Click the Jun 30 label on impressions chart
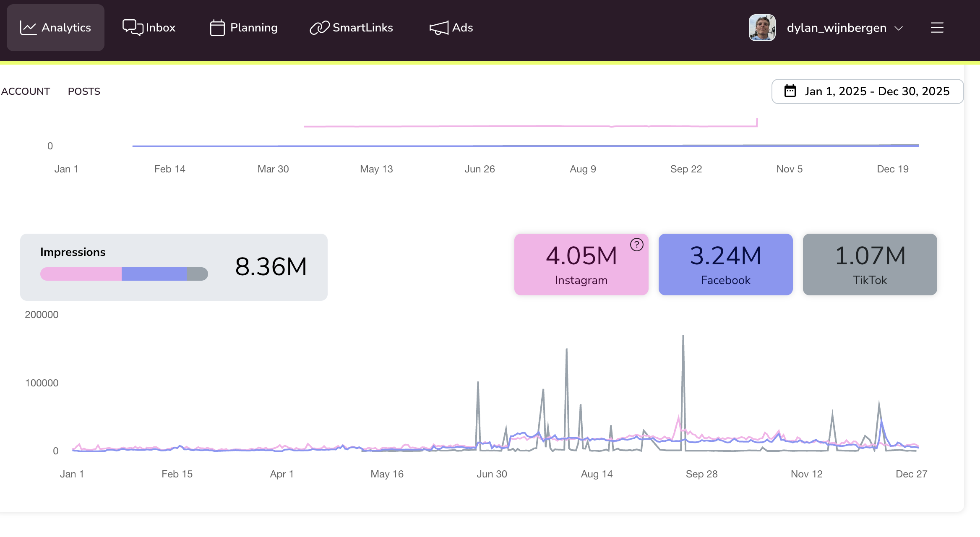The width and height of the screenshot is (980, 537). point(492,474)
